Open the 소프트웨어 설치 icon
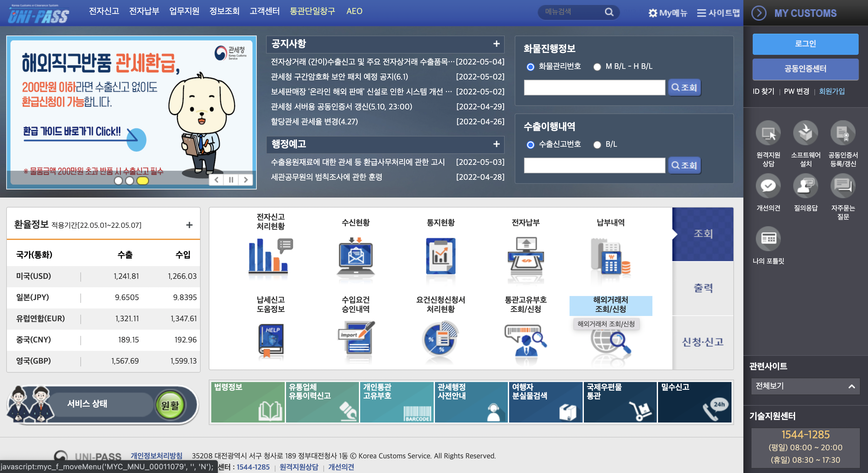Viewport: 868px width, 473px height. pyautogui.click(x=805, y=133)
